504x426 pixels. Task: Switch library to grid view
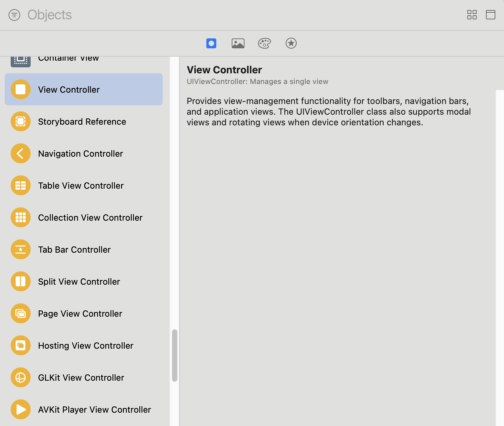tap(472, 15)
